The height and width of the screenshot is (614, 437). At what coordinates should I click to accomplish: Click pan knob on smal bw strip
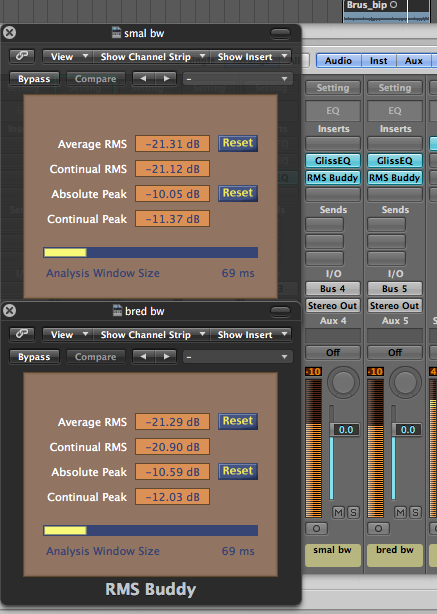[x=343, y=383]
